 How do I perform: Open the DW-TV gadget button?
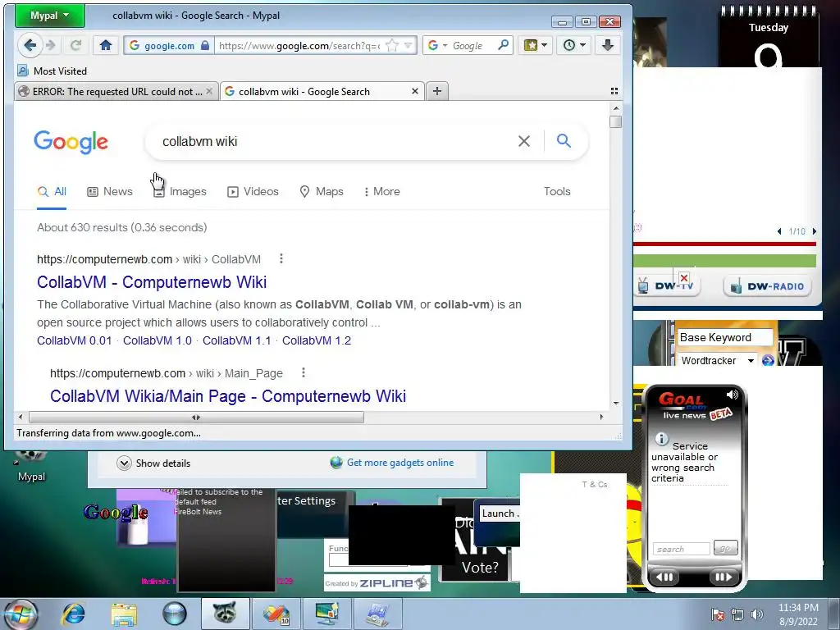(667, 286)
